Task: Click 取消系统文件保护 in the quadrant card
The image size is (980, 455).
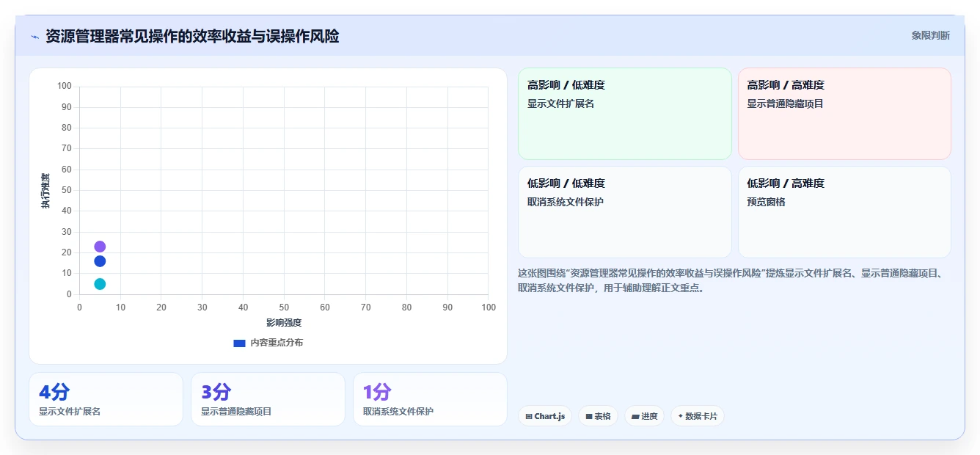Action: [566, 202]
